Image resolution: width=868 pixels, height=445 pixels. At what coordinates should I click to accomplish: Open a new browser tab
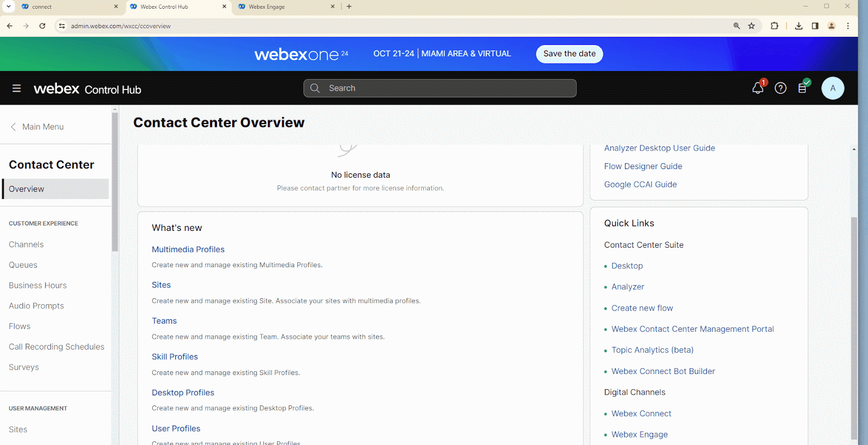349,7
